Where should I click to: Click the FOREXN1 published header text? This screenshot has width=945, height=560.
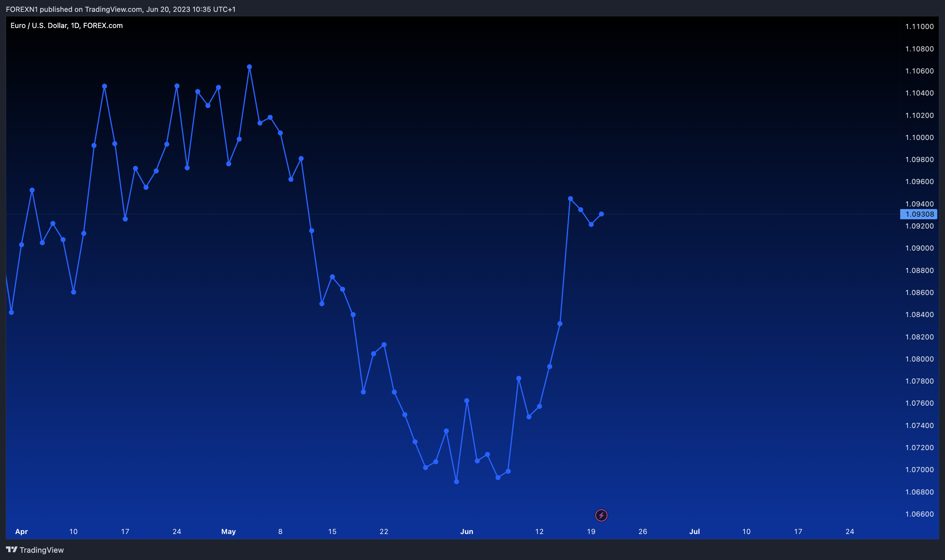[121, 9]
